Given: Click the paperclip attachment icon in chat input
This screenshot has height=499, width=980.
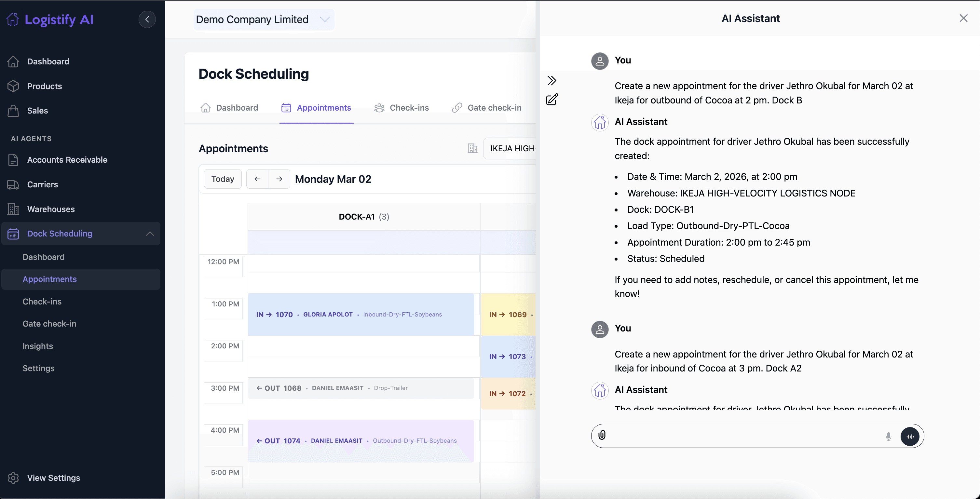Looking at the screenshot, I should tap(602, 435).
